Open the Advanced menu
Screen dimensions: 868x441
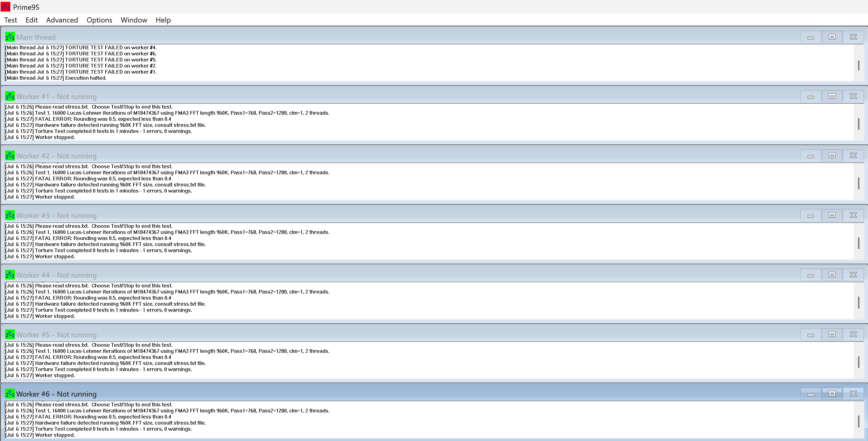[x=62, y=20]
